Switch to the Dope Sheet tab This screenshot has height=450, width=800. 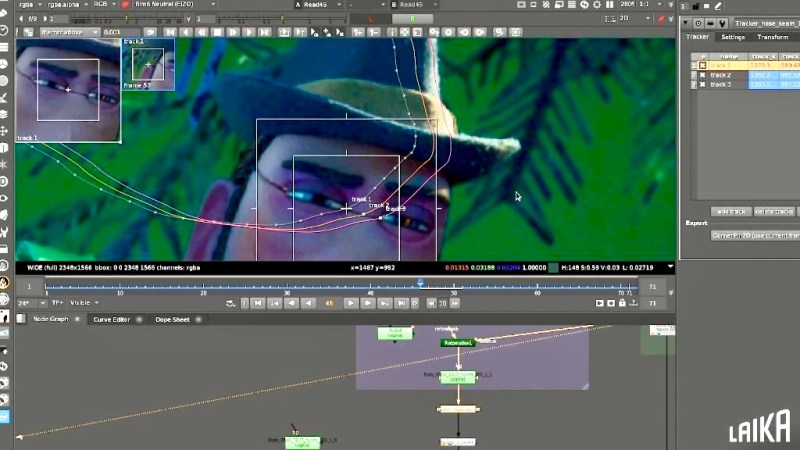click(172, 319)
